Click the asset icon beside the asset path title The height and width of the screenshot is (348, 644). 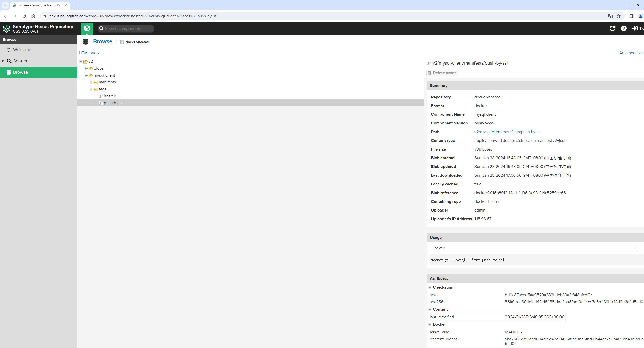[x=429, y=63]
